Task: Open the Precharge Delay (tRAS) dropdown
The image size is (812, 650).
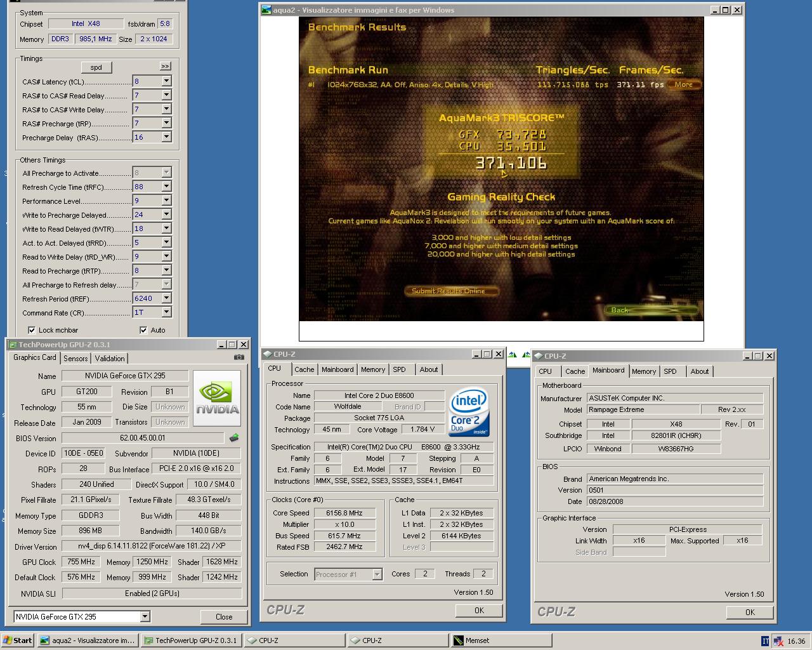Action: [x=166, y=137]
